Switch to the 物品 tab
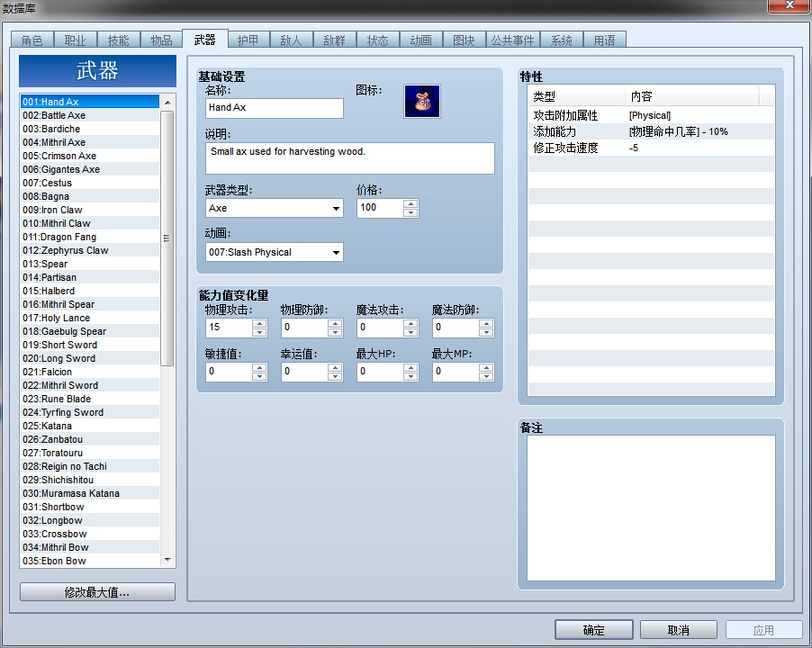This screenshot has height=648, width=812. point(161,40)
